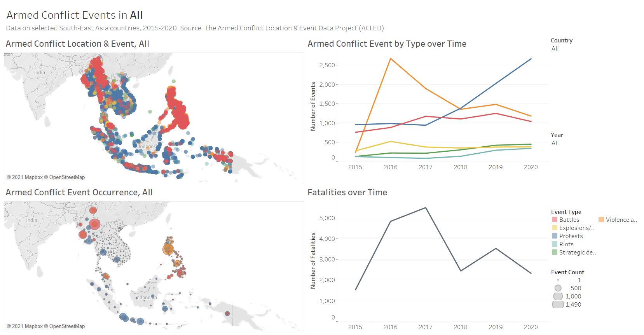Click the Explosions legend color swatch
Viewport: 644px width, 335px height.
tap(555, 228)
